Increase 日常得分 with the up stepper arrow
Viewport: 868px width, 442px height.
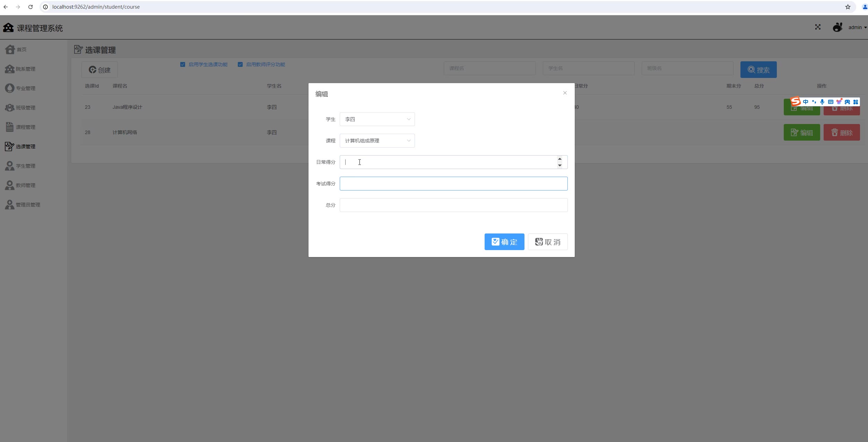pos(559,159)
